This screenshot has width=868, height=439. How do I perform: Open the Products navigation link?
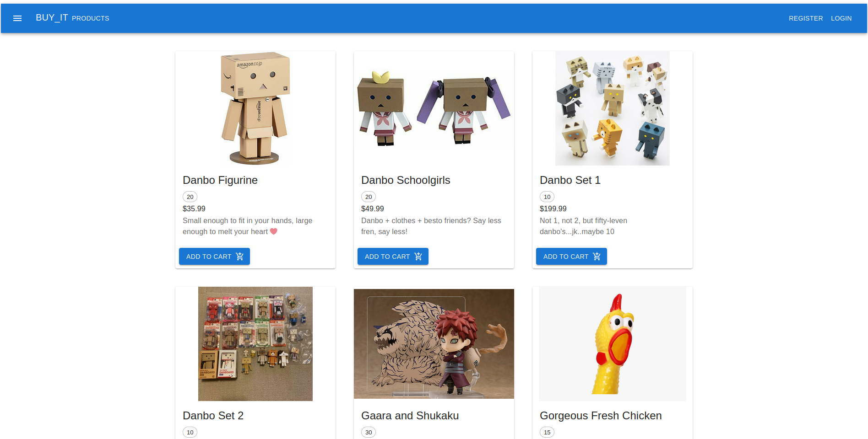pos(91,18)
